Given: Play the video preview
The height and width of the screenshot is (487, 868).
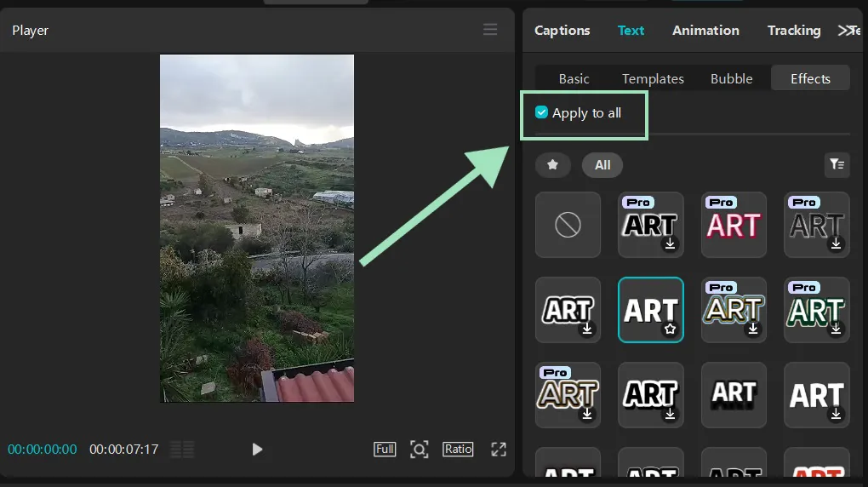Looking at the screenshot, I should [x=257, y=450].
